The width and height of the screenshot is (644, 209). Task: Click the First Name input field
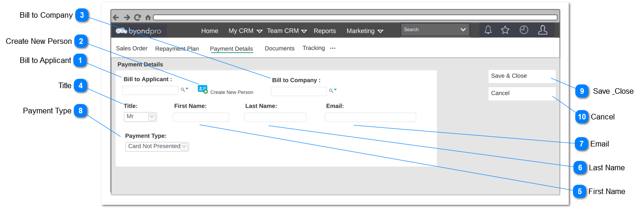coord(201,117)
